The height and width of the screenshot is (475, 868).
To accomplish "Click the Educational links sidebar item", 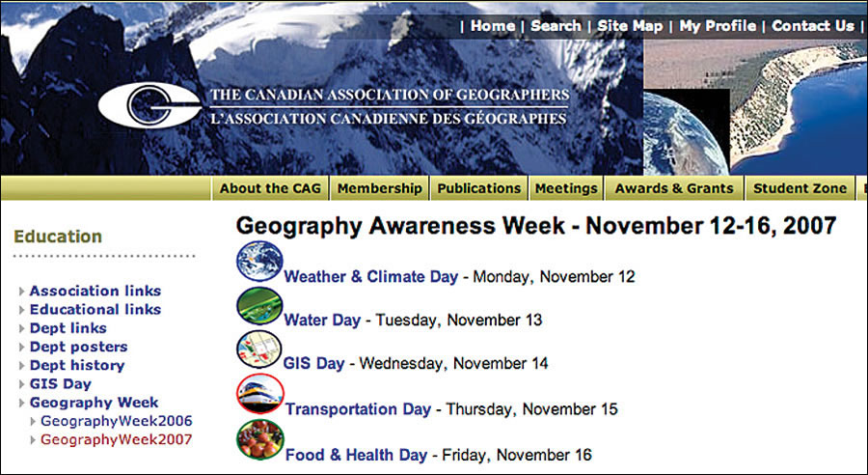I will tap(95, 310).
